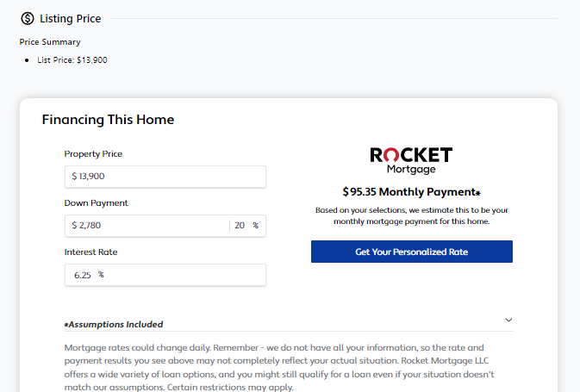
Task: Click the Financing This Home heading
Action: tap(108, 120)
